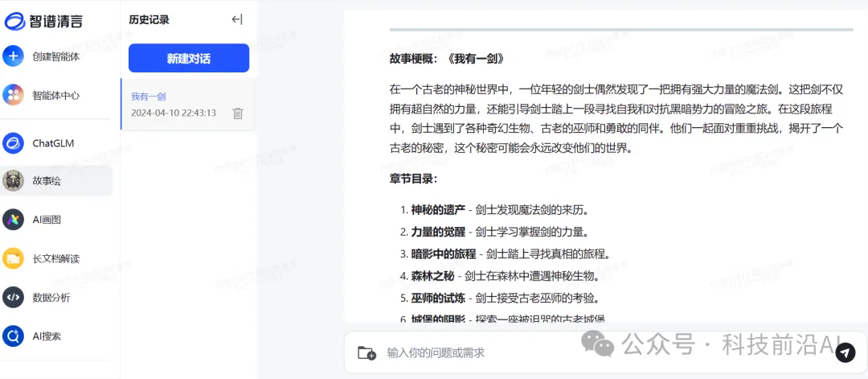Image resolution: width=868 pixels, height=379 pixels.
Task: Click the 智谱清言 logo
Action: pos(43,21)
